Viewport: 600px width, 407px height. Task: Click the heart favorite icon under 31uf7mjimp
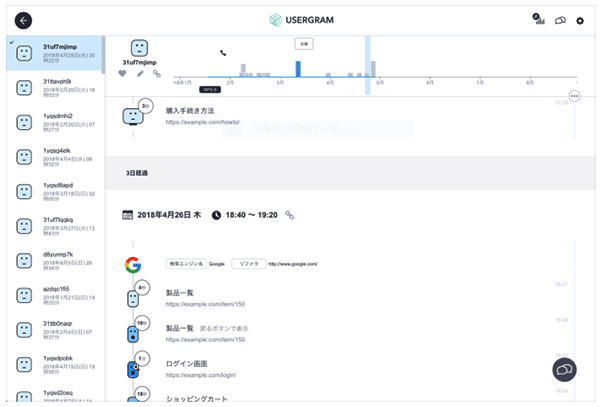123,73
